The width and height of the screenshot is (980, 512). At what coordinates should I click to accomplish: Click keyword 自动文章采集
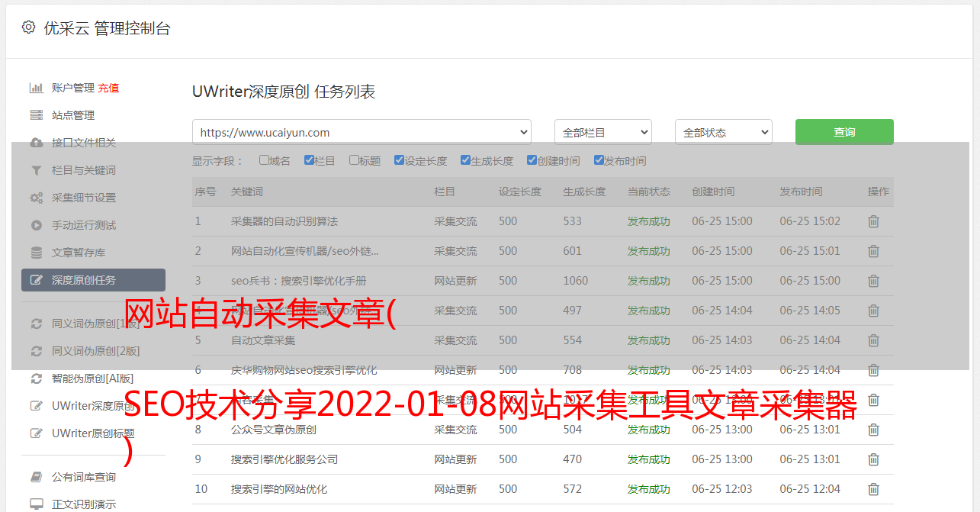tap(263, 340)
